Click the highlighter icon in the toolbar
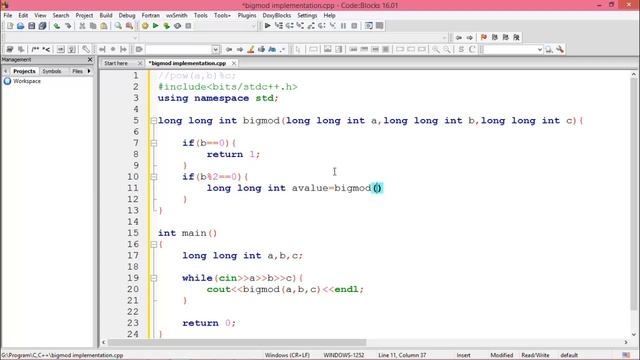Image resolution: width=640 pixels, height=360 pixels. pyautogui.click(x=251, y=49)
